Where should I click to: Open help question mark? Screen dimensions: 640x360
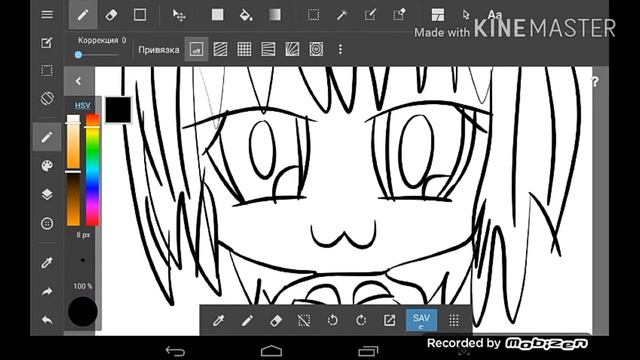click(x=595, y=82)
